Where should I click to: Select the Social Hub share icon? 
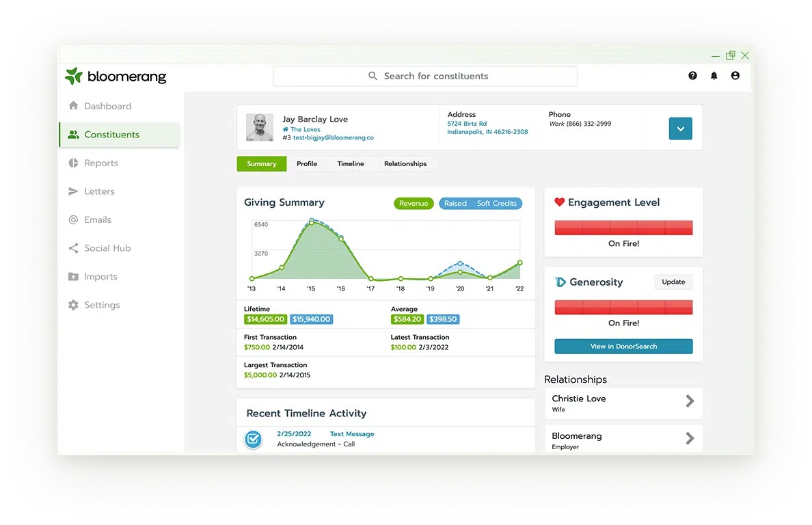click(73, 248)
